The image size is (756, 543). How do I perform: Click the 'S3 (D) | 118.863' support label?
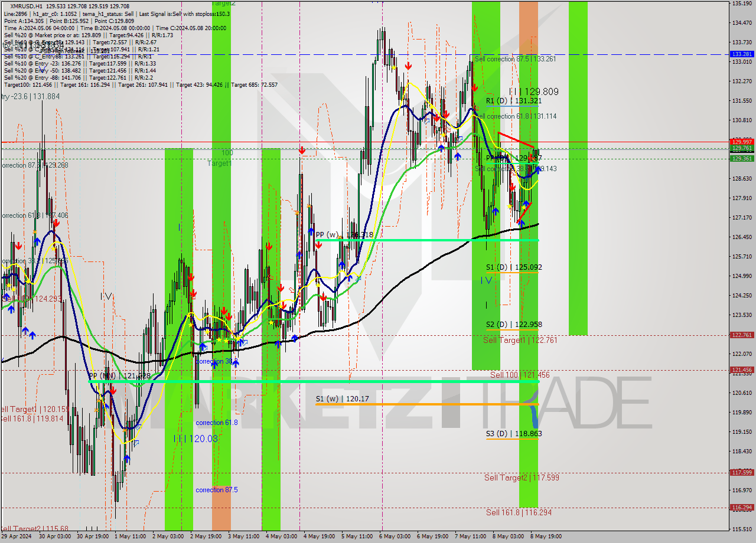[514, 434]
